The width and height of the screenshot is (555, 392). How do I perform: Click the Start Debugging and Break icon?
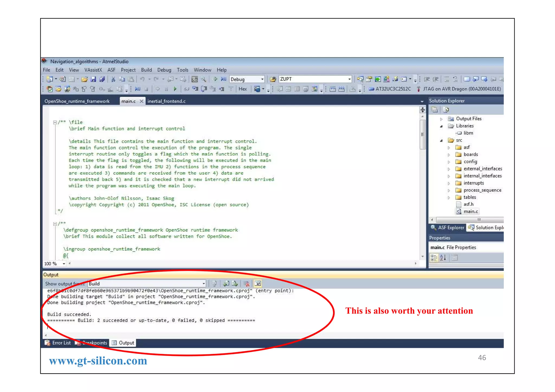[x=224, y=79]
